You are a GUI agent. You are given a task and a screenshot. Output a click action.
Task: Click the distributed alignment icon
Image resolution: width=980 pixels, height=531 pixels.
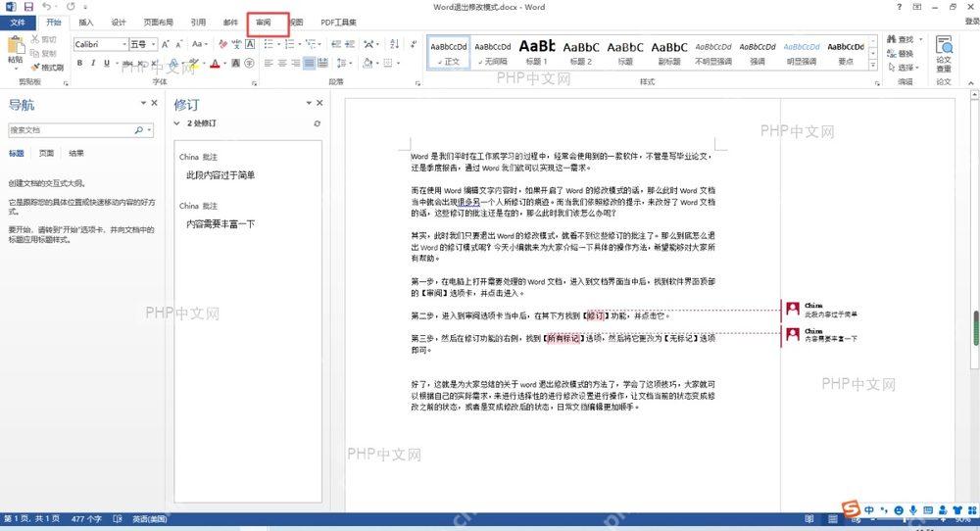(322, 63)
